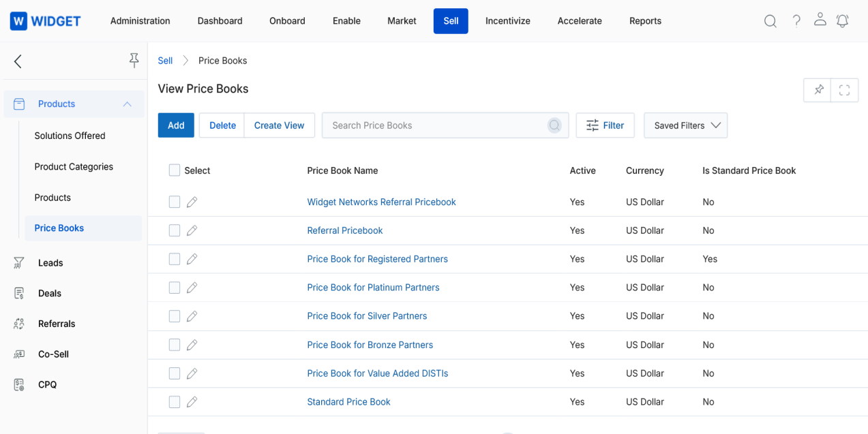The image size is (868, 434).
Task: Click the Delete button
Action: tap(222, 125)
